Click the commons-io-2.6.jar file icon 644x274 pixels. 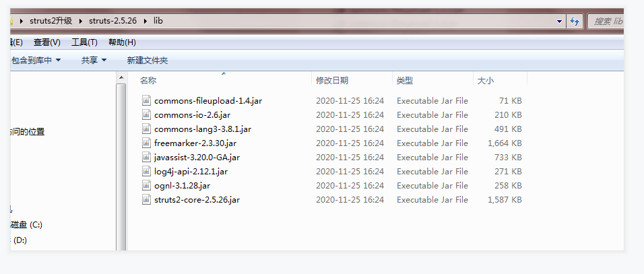tap(147, 115)
